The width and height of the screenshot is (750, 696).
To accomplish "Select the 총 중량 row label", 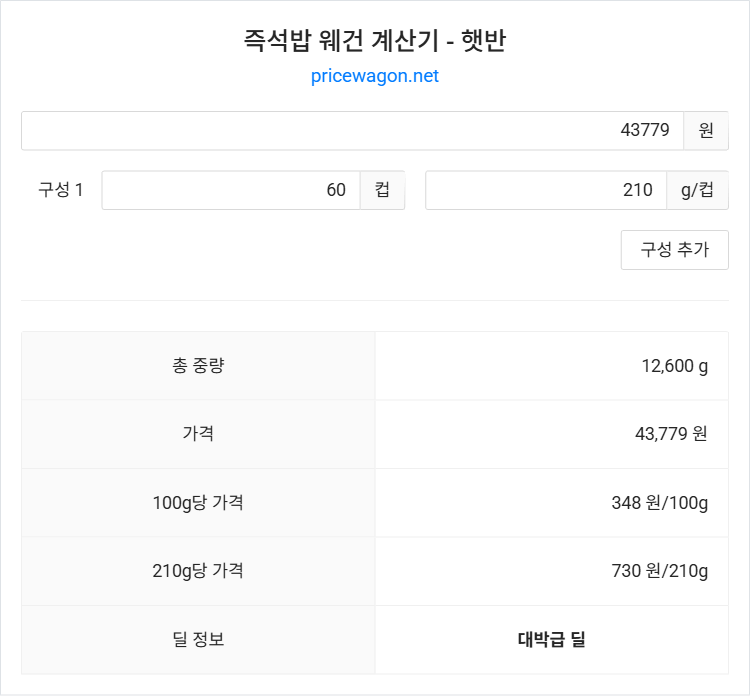I will 198,366.
